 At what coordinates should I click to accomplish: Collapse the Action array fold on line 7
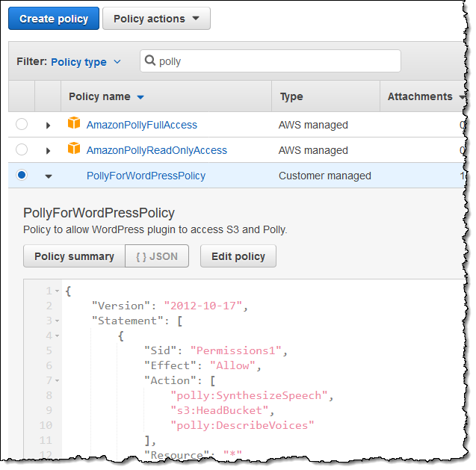tap(58, 380)
